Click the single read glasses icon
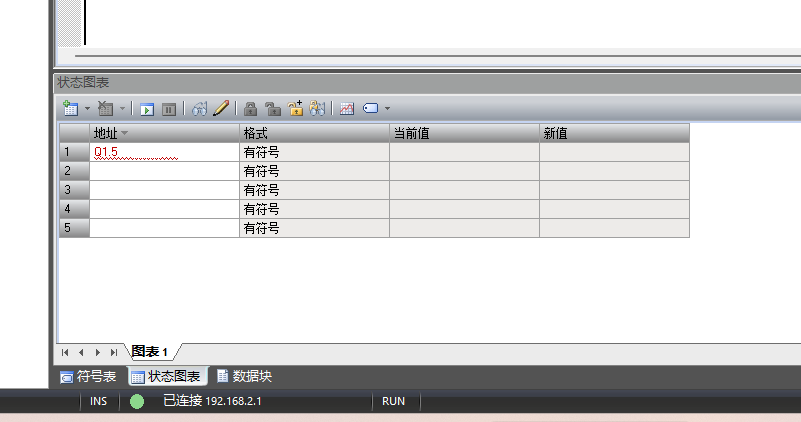 (x=199, y=108)
